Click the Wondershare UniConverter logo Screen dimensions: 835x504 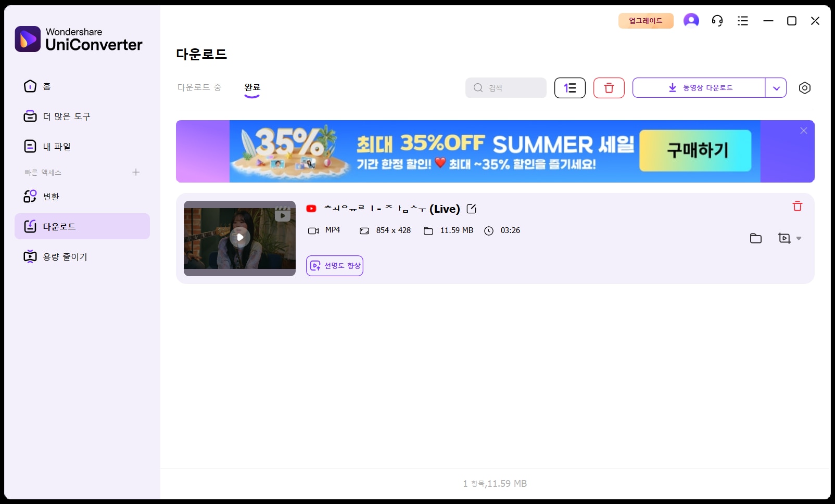[79, 39]
